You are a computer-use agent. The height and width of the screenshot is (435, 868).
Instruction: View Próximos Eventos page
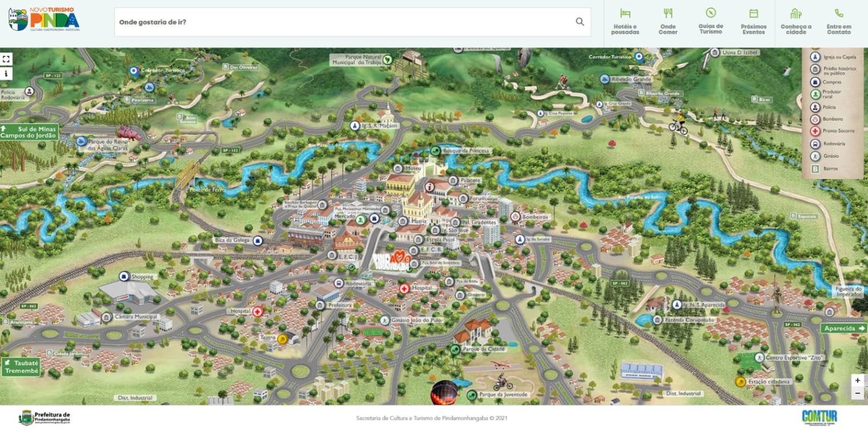(x=753, y=22)
